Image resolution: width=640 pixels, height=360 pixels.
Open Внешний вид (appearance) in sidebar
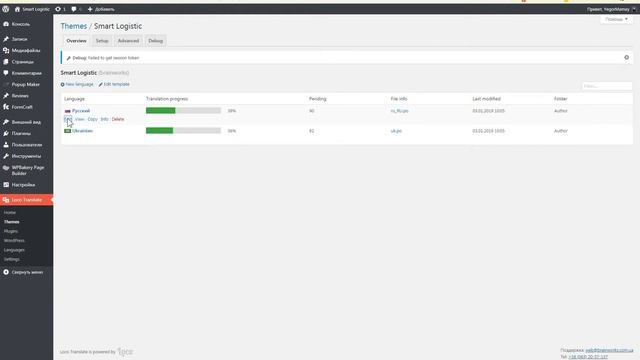click(x=26, y=122)
